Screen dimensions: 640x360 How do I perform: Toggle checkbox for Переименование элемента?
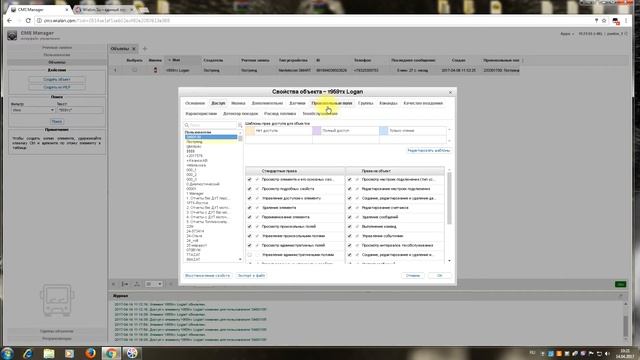click(249, 217)
